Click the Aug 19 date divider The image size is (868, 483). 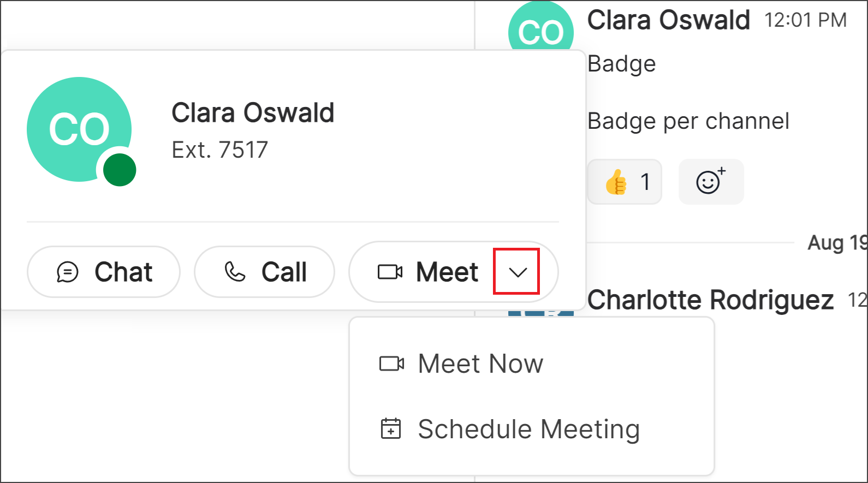pos(835,243)
